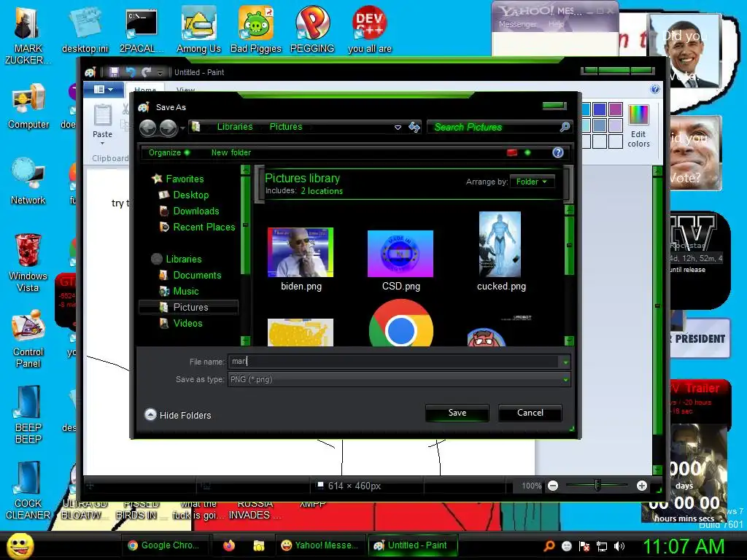Image resolution: width=747 pixels, height=560 pixels.
Task: Click Paste in Paint ribbon
Action: pos(102,125)
